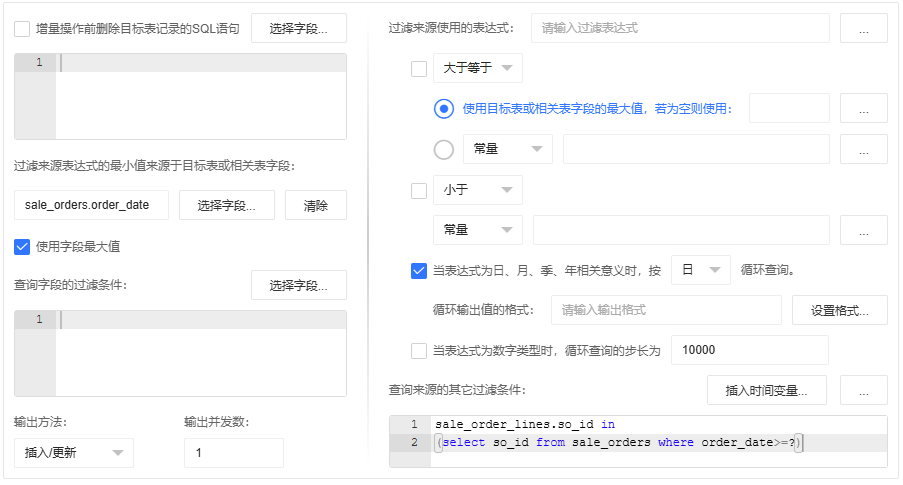Click the value input after radio 常量 dropdown
The height and width of the screenshot is (485, 903).
(x=696, y=149)
